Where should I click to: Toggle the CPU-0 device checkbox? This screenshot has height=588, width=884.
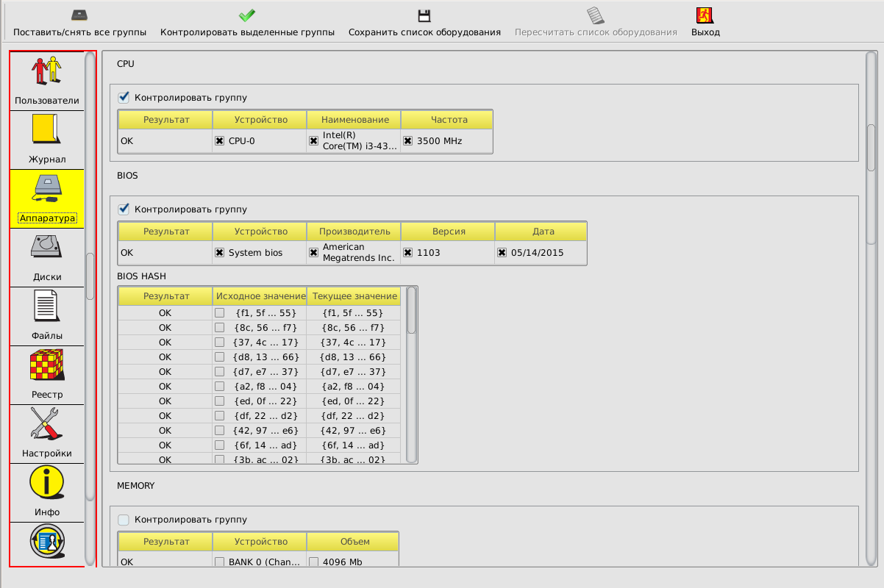pos(219,140)
